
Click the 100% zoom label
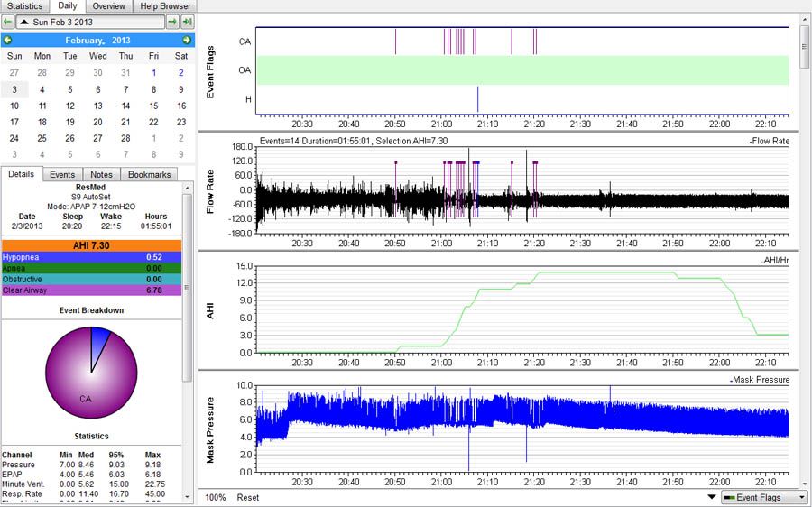(x=216, y=497)
